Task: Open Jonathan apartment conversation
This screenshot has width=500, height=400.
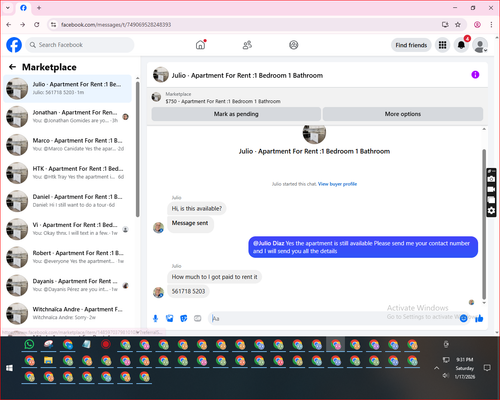Action: (68, 116)
